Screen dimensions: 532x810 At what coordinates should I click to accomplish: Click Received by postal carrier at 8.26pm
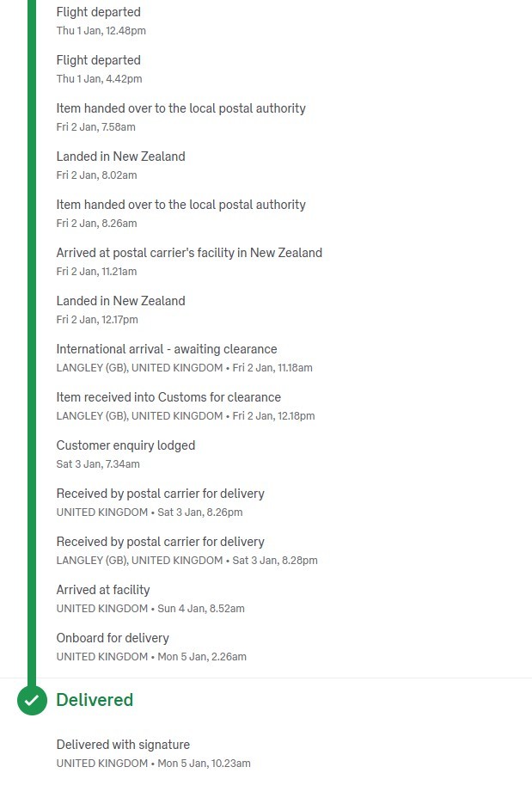tap(160, 494)
